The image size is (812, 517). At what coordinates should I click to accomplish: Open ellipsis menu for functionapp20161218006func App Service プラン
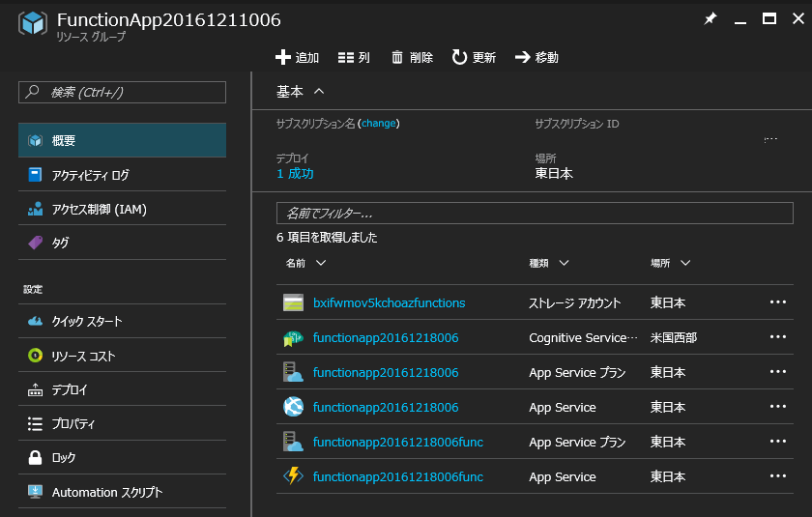pos(778,441)
